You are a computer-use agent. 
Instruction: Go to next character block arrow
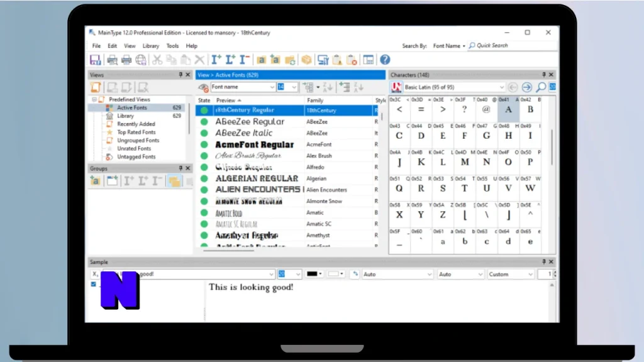527,87
